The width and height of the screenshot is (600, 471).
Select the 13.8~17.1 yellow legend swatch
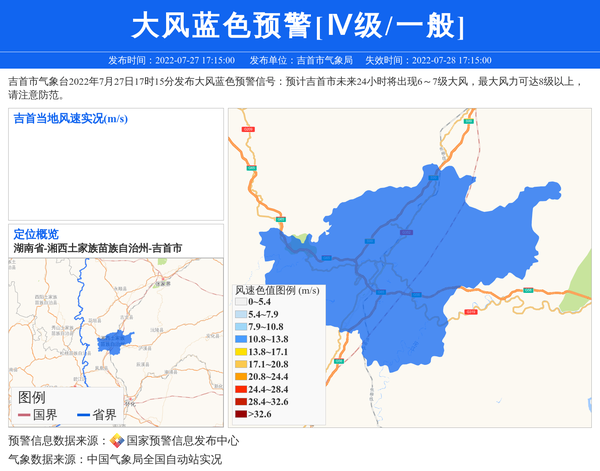coord(240,352)
